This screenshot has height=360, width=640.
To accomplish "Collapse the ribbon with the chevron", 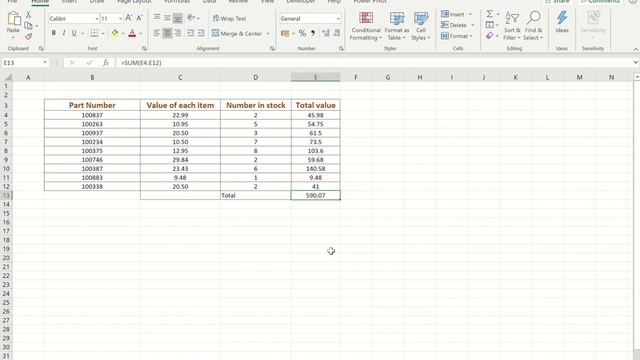I will tap(636, 49).
